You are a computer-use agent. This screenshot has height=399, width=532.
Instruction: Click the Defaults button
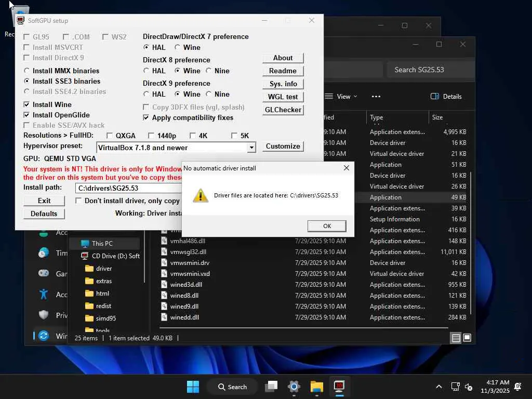tap(44, 214)
